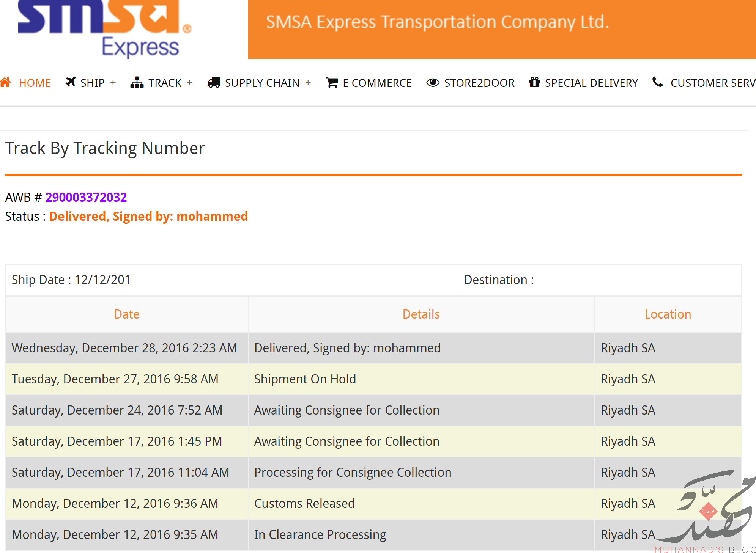
Task: Select the In Clearance Processing cell
Action: 421,535
